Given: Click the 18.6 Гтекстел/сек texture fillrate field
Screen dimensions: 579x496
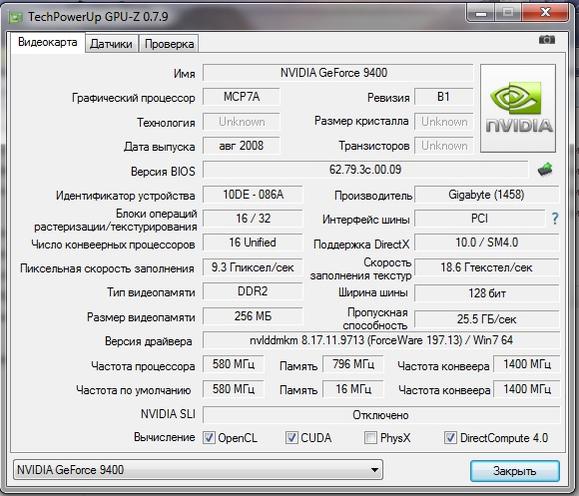Looking at the screenshot, I should [487, 267].
